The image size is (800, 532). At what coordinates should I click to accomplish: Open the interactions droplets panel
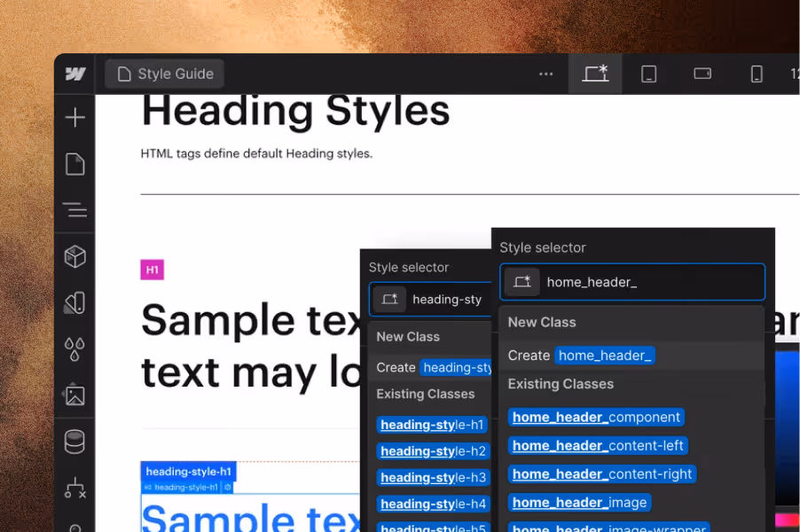click(x=75, y=348)
